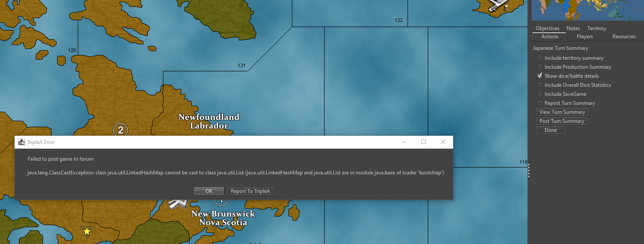Close the TripleA Error dialog window

[x=443, y=142]
